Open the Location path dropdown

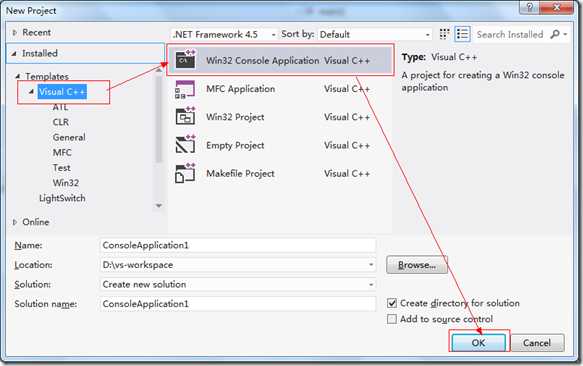[371, 265]
